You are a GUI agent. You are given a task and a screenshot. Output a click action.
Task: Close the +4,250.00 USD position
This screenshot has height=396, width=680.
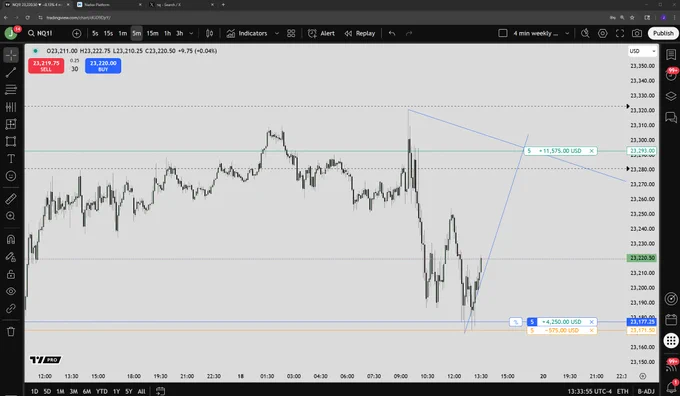[x=592, y=322]
